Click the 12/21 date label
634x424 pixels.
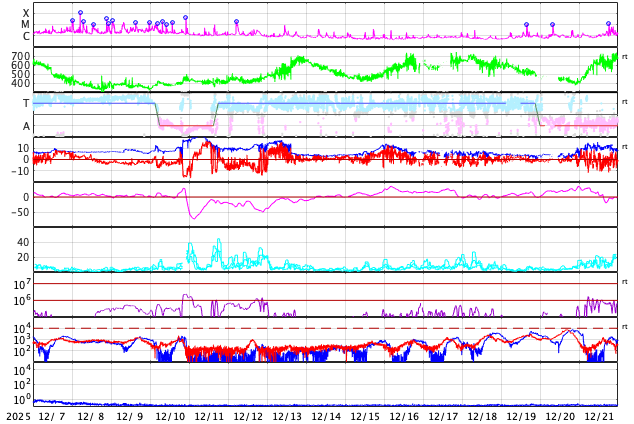click(x=599, y=416)
